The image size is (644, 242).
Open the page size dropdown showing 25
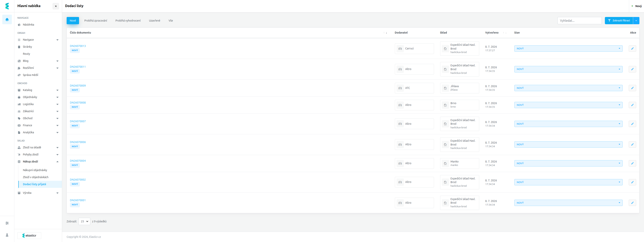tap(84, 222)
